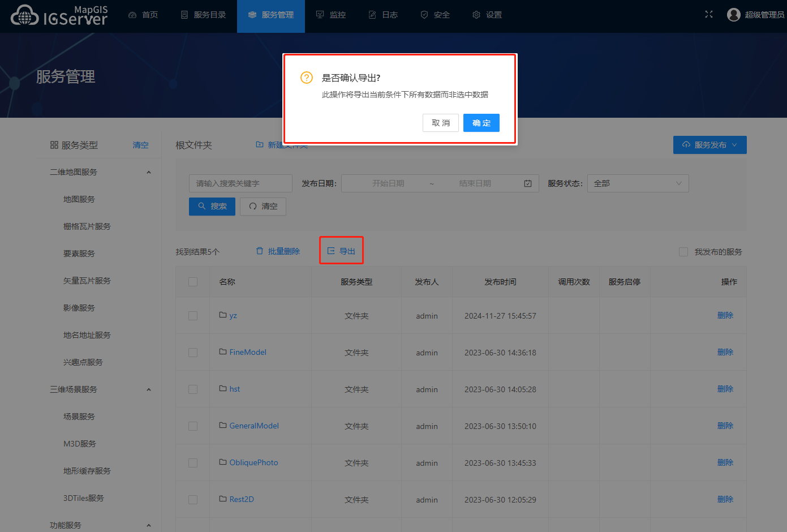Confirm export with the 确定 button
Screen dimensions: 787x532
[481, 123]
